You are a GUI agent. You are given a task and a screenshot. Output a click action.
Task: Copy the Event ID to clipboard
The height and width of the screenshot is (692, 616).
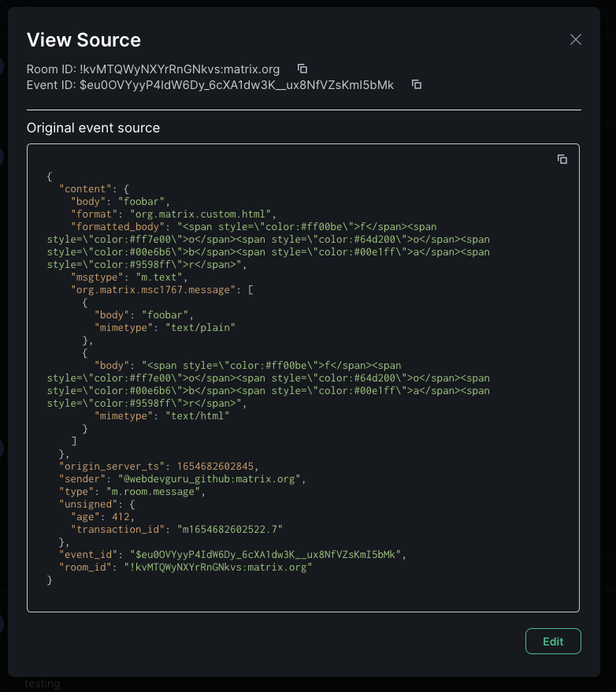coord(416,84)
